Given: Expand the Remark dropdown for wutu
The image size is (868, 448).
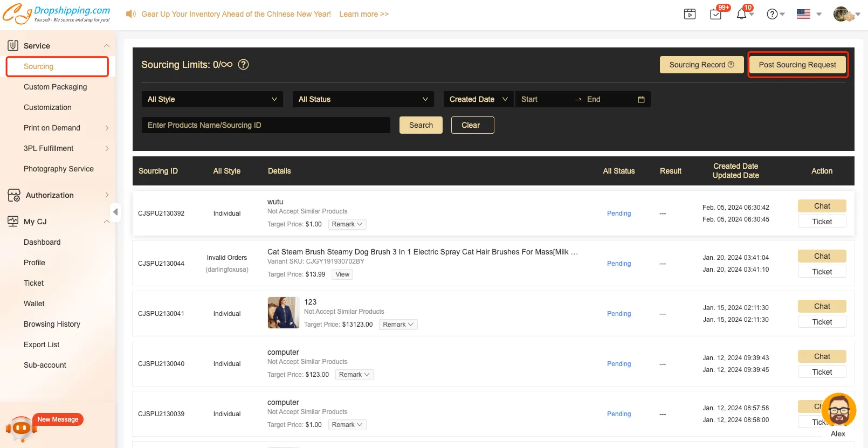Looking at the screenshot, I should click(x=347, y=224).
